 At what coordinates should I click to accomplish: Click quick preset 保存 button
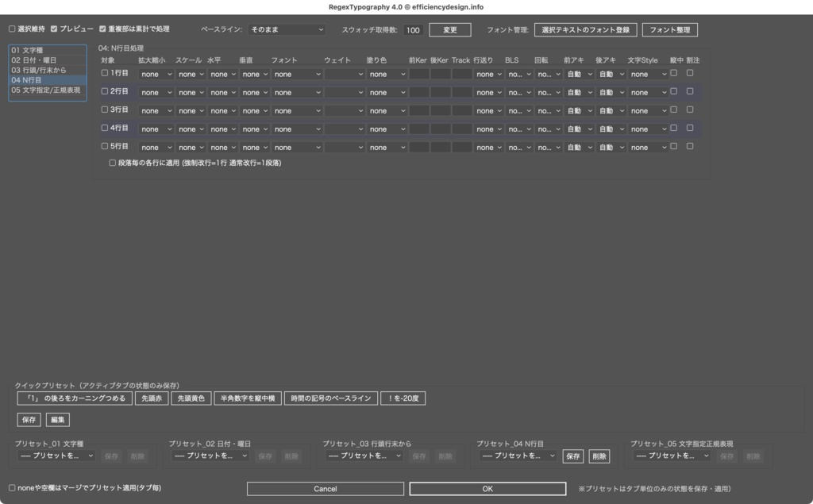click(x=29, y=420)
